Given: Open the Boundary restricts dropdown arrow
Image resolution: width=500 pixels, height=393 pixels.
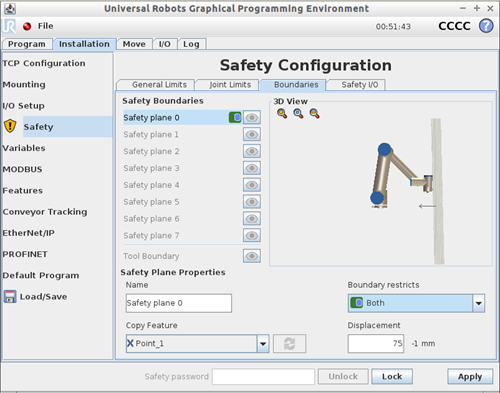Looking at the screenshot, I should 479,303.
